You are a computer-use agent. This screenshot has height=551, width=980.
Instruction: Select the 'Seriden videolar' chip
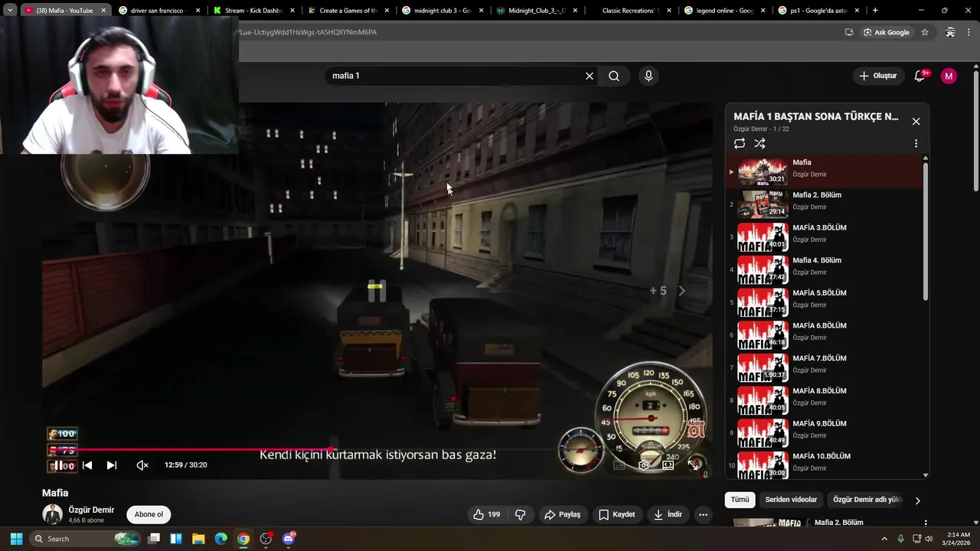pos(791,500)
